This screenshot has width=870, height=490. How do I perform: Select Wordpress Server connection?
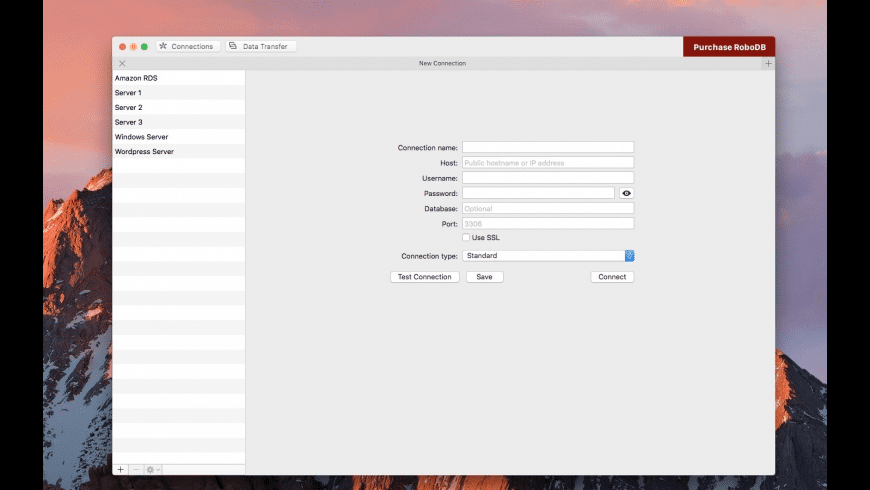pos(179,151)
